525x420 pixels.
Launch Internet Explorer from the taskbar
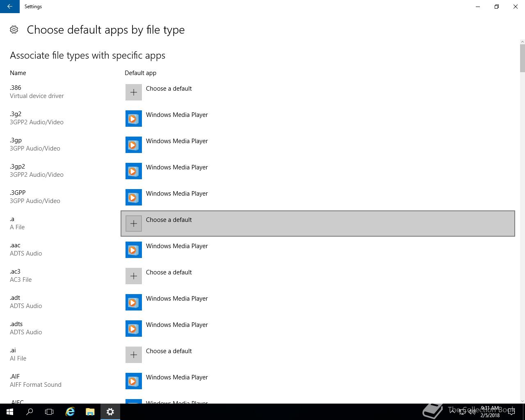point(71,412)
